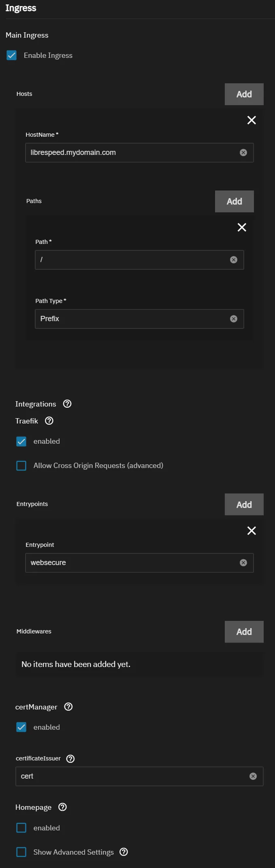Click the Integrations help icon

click(x=67, y=404)
